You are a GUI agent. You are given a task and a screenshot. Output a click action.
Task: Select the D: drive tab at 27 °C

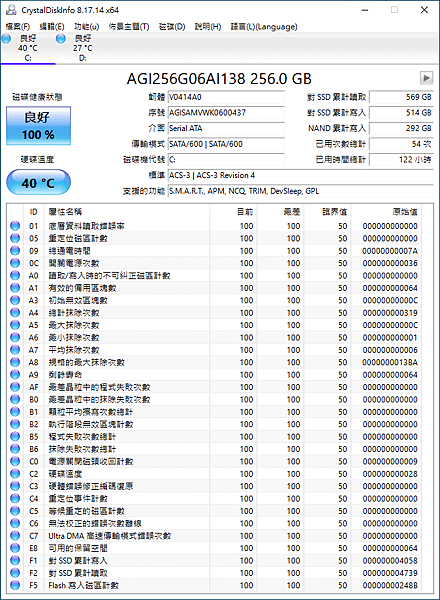(83, 48)
